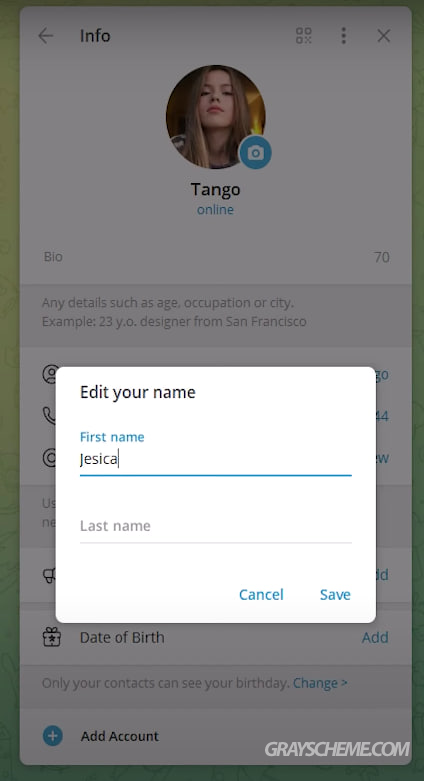Click the Tango profile name heading

pyautogui.click(x=215, y=190)
